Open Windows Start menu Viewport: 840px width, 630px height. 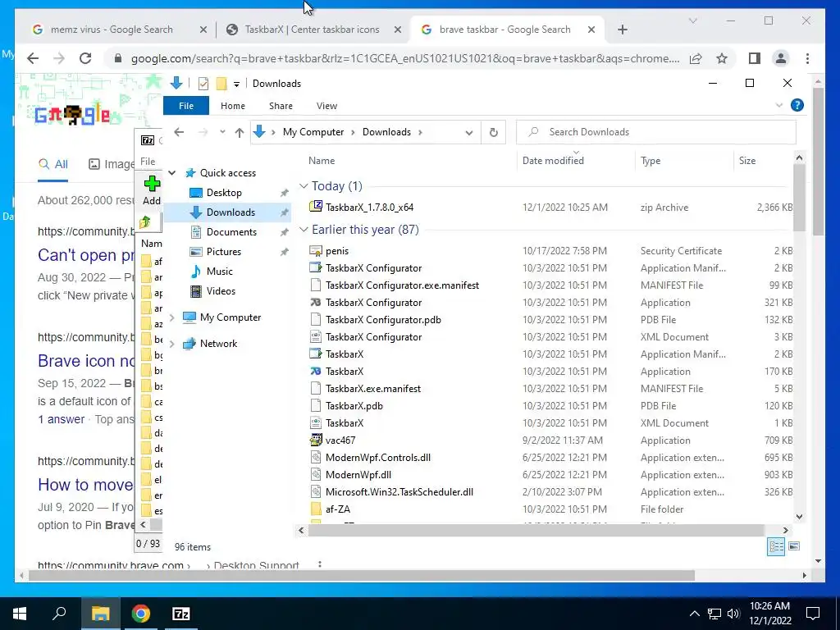[x=20, y=614]
